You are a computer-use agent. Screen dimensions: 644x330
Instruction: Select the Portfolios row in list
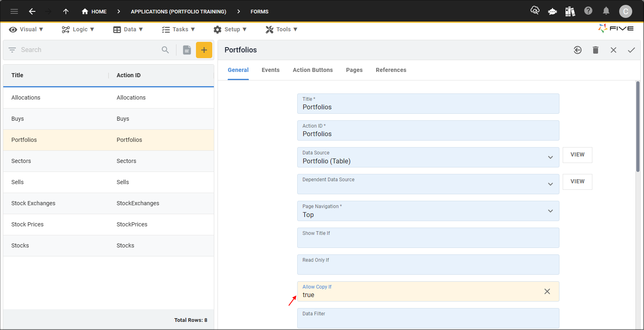point(109,140)
